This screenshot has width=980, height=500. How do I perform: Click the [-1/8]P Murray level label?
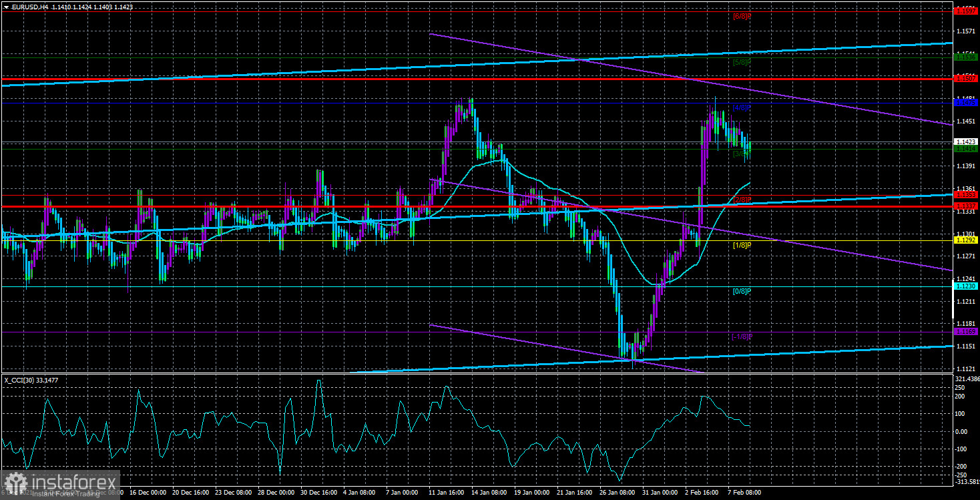(x=742, y=336)
